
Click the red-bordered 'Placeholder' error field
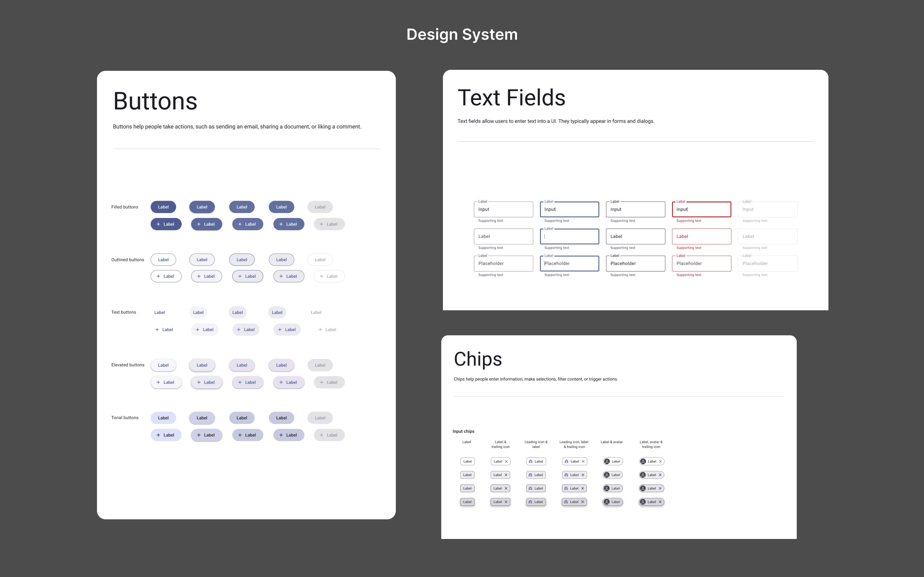click(x=701, y=264)
